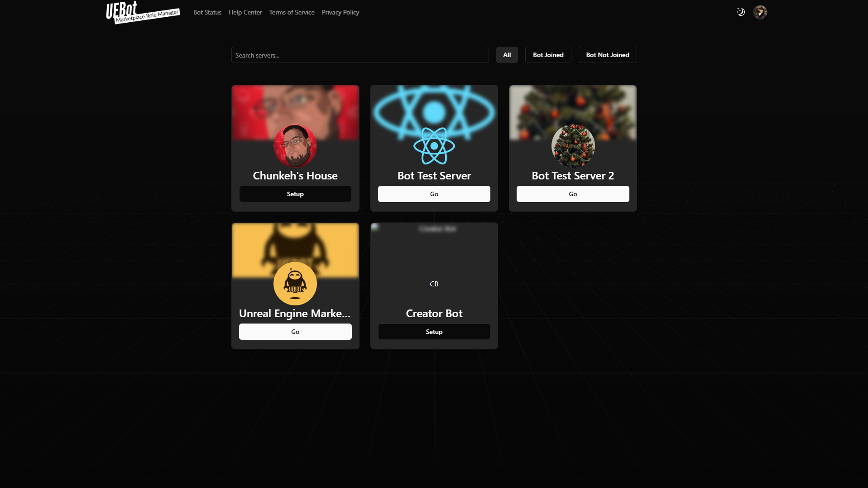Screen dimensions: 868x488
Task: Open Terms of Service link
Action: 292,12
